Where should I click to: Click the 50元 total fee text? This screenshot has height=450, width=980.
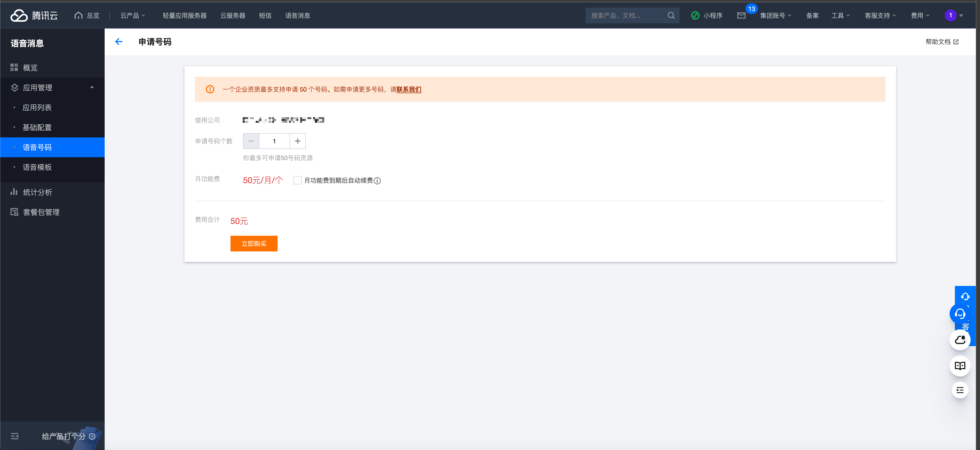(239, 221)
